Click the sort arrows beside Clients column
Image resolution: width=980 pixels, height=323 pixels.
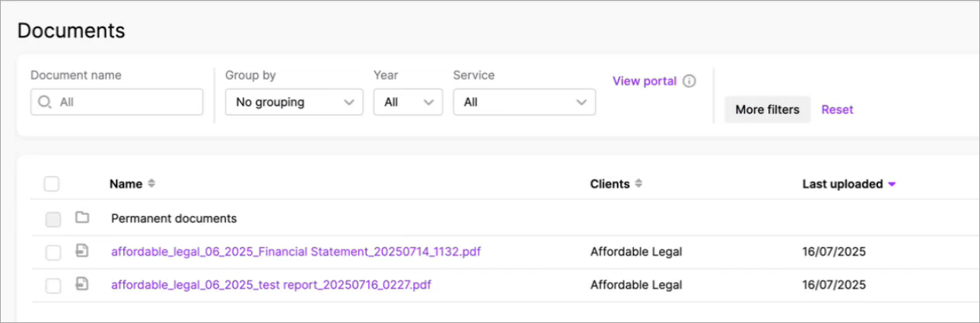pos(638,184)
